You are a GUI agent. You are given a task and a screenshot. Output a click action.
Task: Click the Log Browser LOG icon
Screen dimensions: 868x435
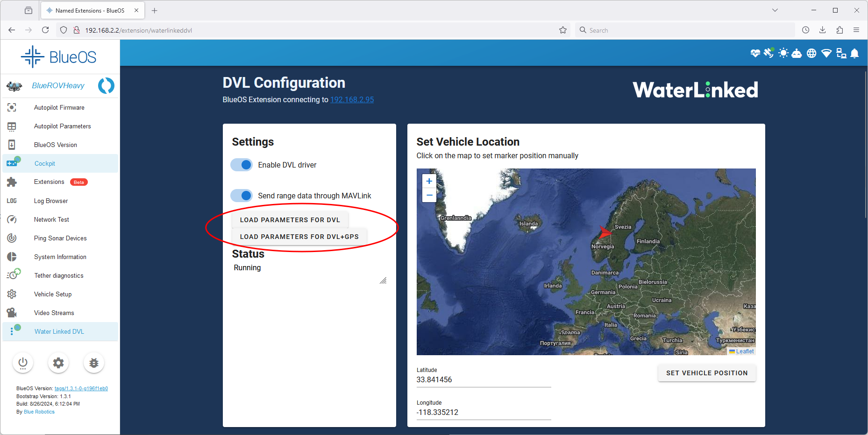12,201
